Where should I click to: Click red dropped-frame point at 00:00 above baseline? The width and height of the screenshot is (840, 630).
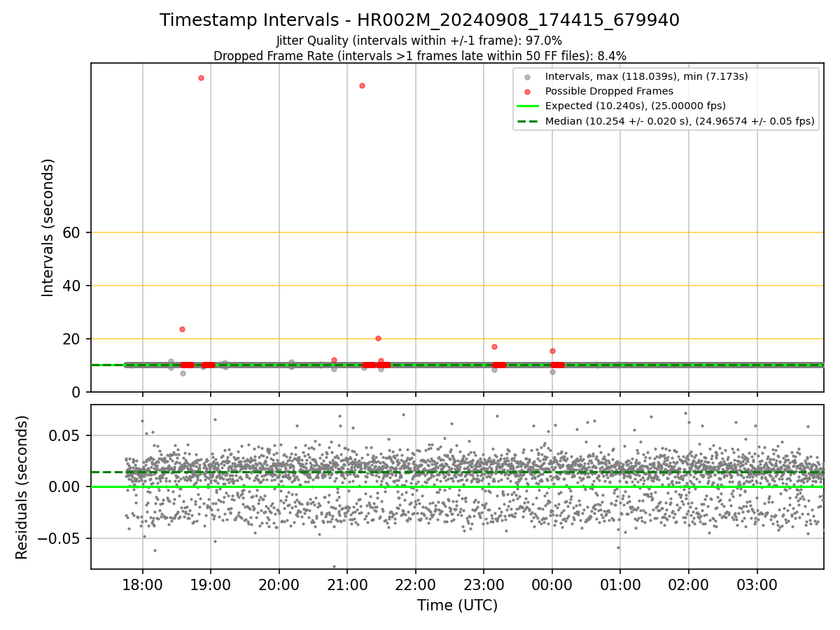click(x=552, y=351)
